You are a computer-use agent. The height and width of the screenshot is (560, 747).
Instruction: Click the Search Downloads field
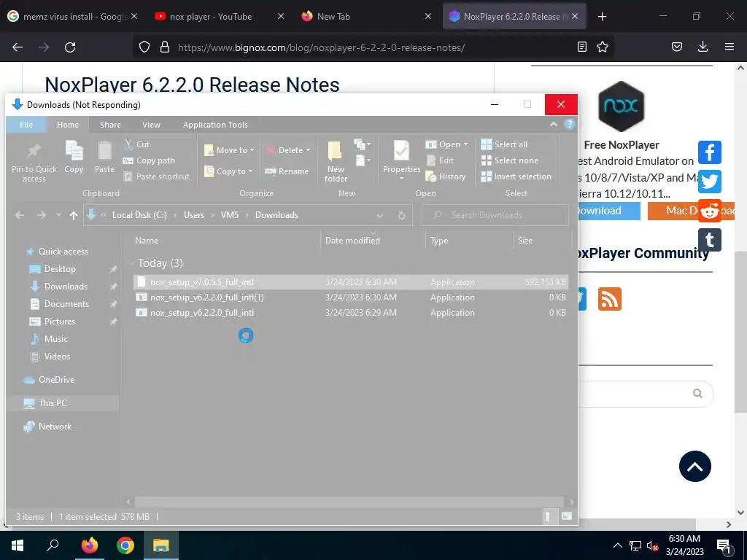tap(495, 215)
